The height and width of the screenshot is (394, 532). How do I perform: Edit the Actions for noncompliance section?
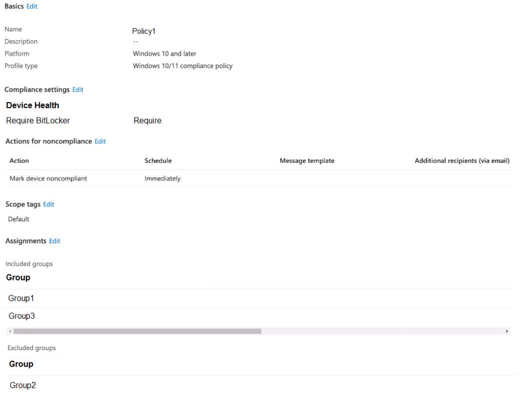(x=100, y=141)
